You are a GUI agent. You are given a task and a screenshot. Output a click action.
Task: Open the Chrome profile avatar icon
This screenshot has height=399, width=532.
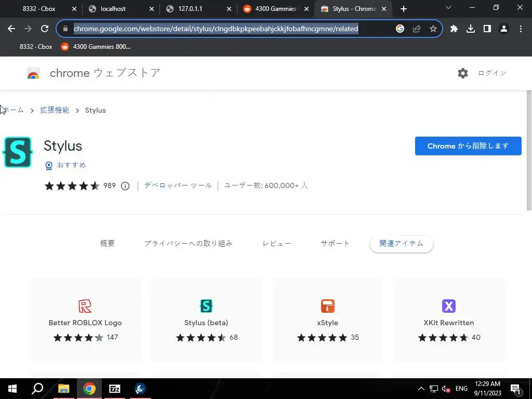click(x=504, y=29)
